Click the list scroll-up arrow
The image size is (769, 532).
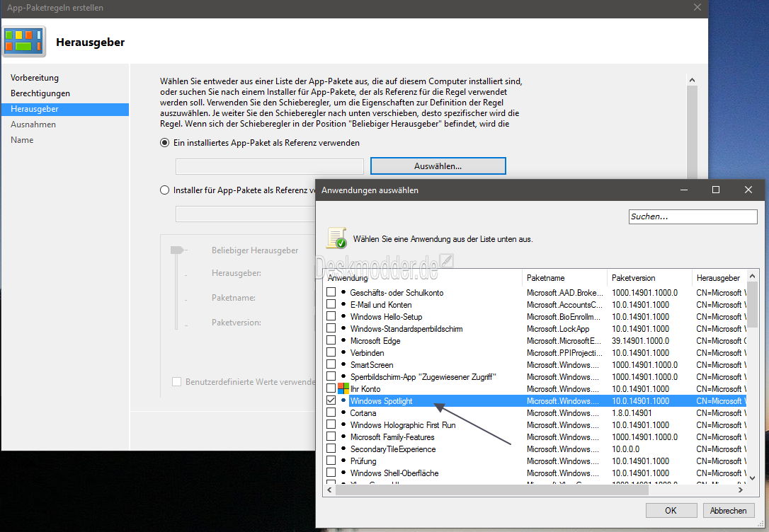[x=752, y=276]
